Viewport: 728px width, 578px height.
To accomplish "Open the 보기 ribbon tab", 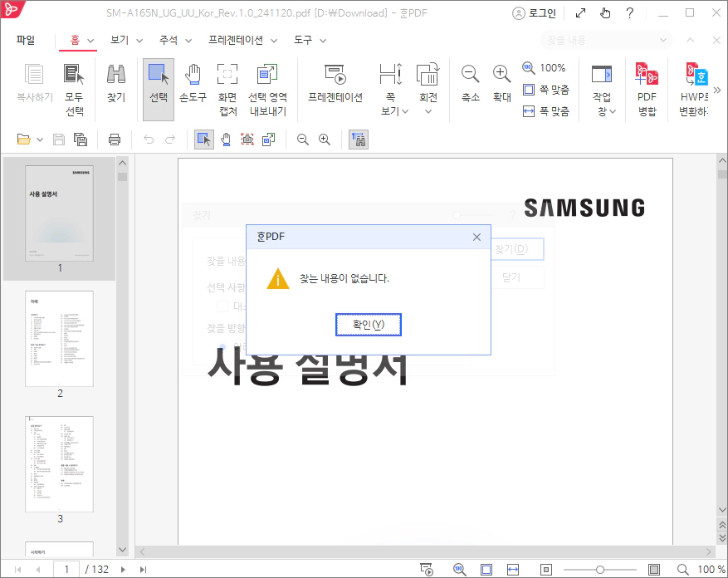I will click(120, 41).
